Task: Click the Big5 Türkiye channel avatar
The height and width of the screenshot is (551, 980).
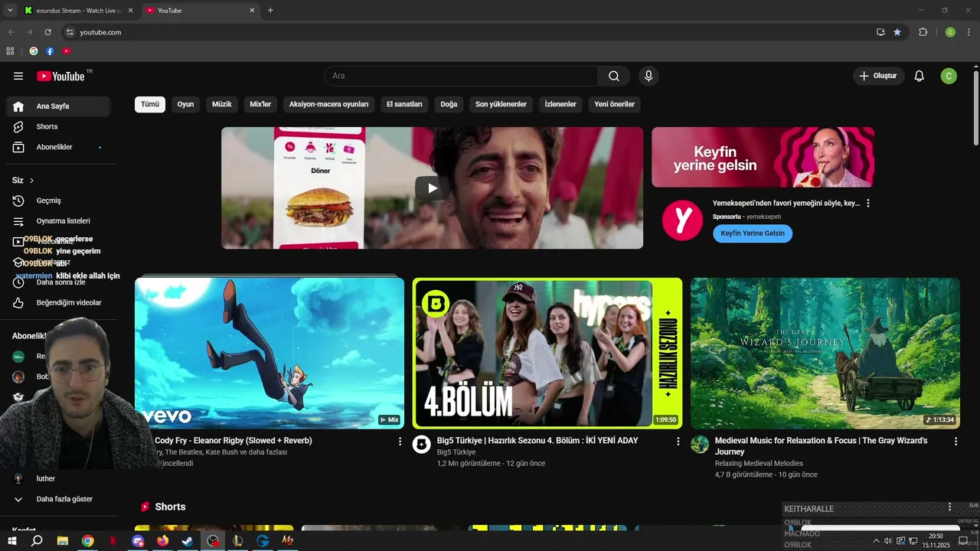Action: coord(421,445)
